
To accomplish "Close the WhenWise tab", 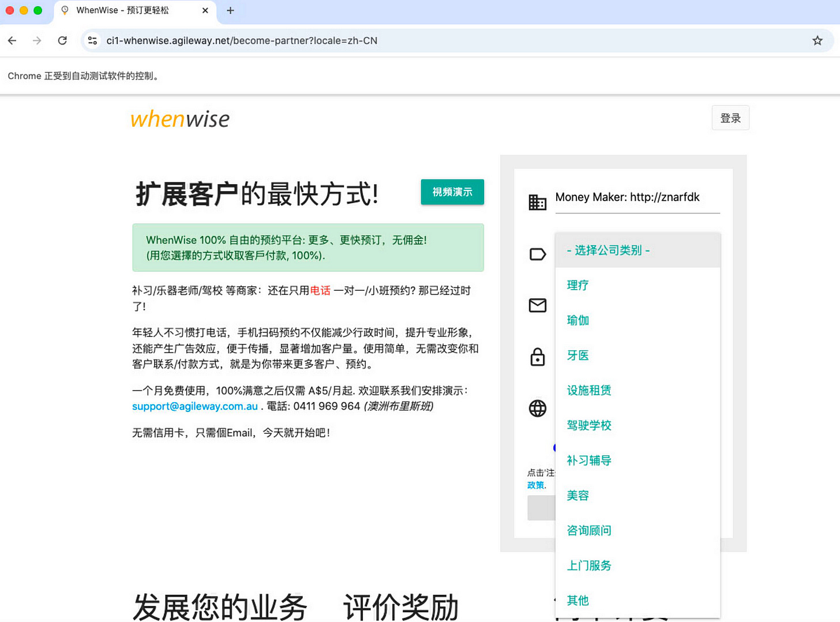I will click(205, 10).
